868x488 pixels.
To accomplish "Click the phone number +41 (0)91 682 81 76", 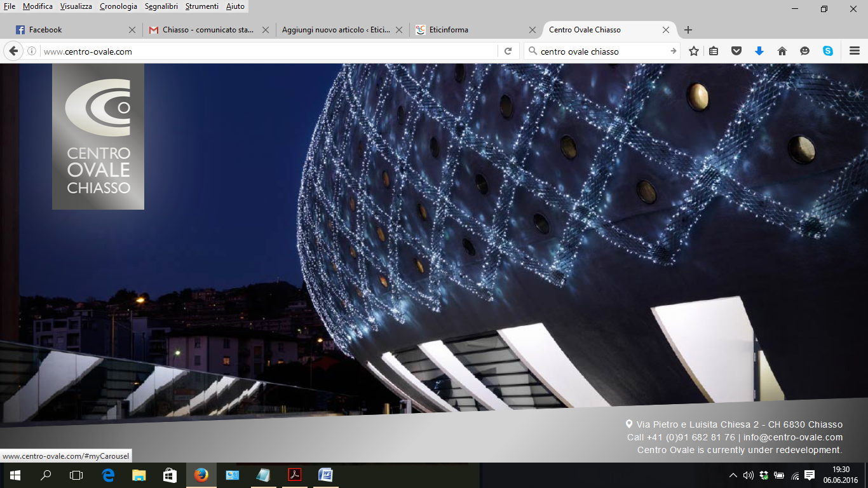I will 691,437.
